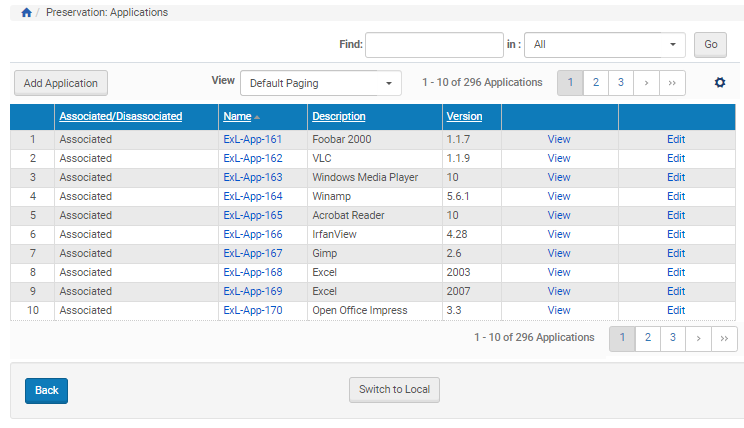The width and height of the screenshot is (744, 428).
Task: Click the Switch to Local button
Action: click(x=394, y=390)
